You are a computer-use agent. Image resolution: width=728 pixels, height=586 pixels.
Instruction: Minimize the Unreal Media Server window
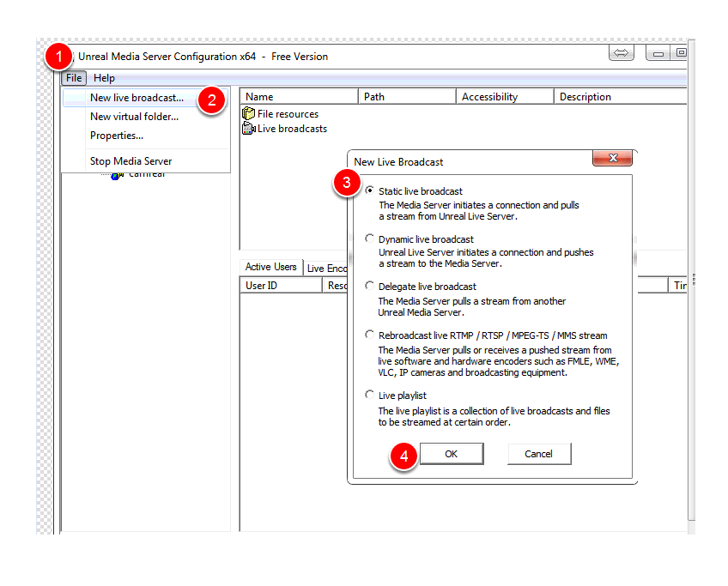click(x=658, y=53)
